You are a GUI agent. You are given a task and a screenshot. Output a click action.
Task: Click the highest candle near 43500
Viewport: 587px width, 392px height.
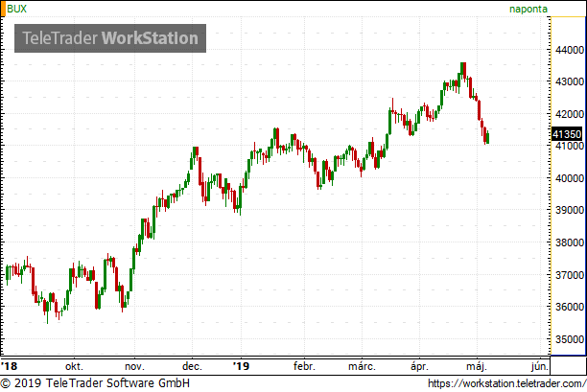coord(464,70)
